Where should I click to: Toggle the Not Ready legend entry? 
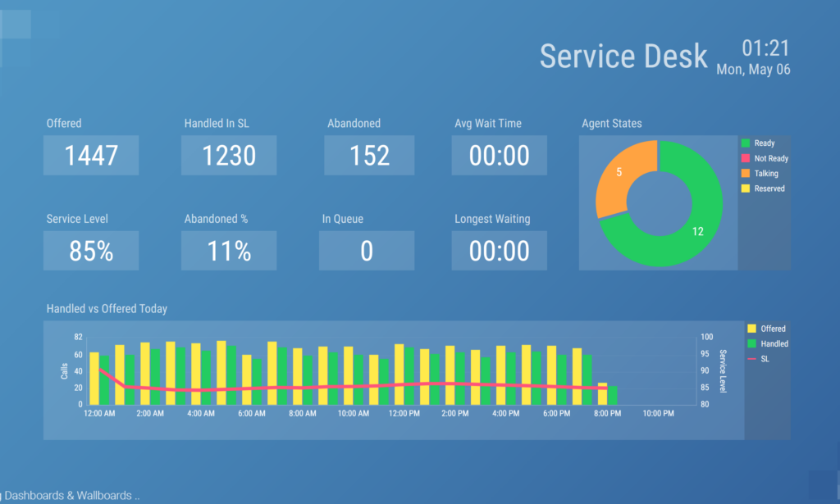[x=770, y=159]
